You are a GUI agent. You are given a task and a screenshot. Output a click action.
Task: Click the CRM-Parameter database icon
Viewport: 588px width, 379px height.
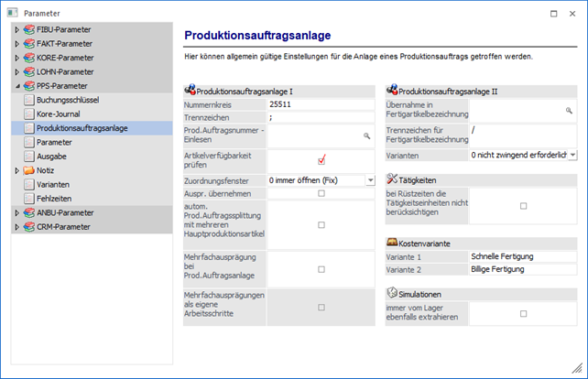click(29, 226)
